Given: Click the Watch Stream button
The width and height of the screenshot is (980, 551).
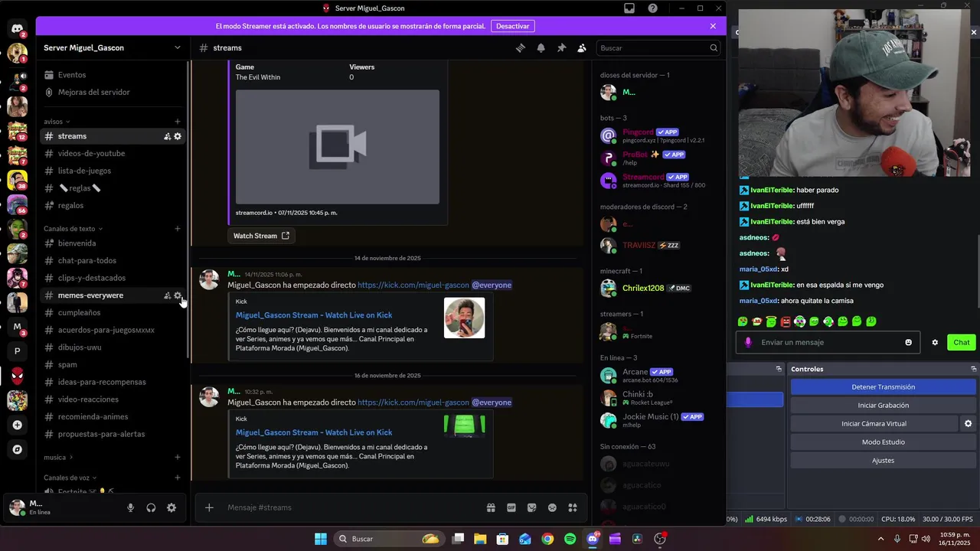Looking at the screenshot, I should point(261,236).
